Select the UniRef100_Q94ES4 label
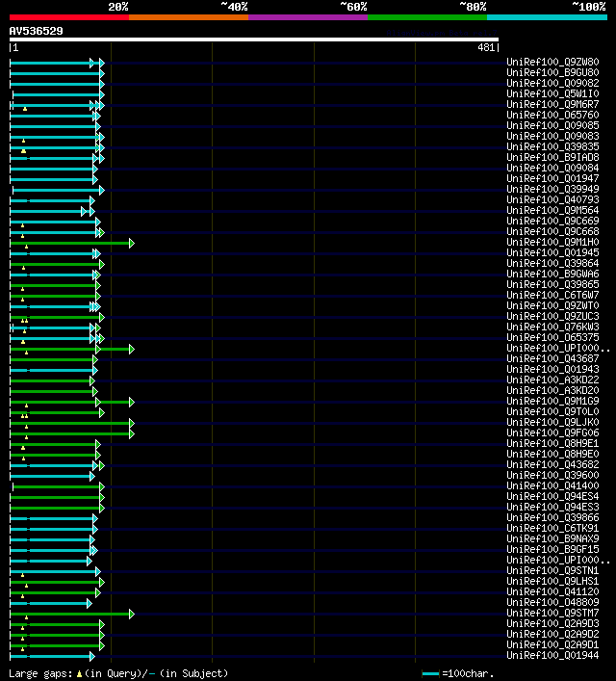 click(552, 496)
